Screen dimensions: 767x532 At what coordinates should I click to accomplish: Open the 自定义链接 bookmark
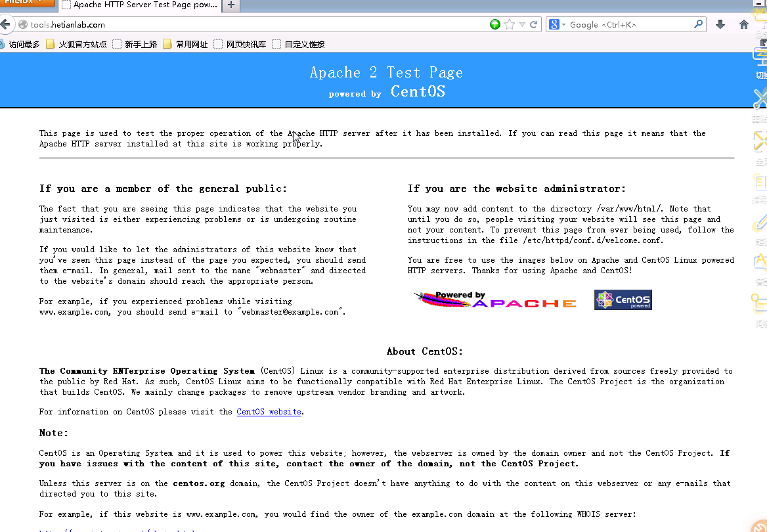coord(298,45)
